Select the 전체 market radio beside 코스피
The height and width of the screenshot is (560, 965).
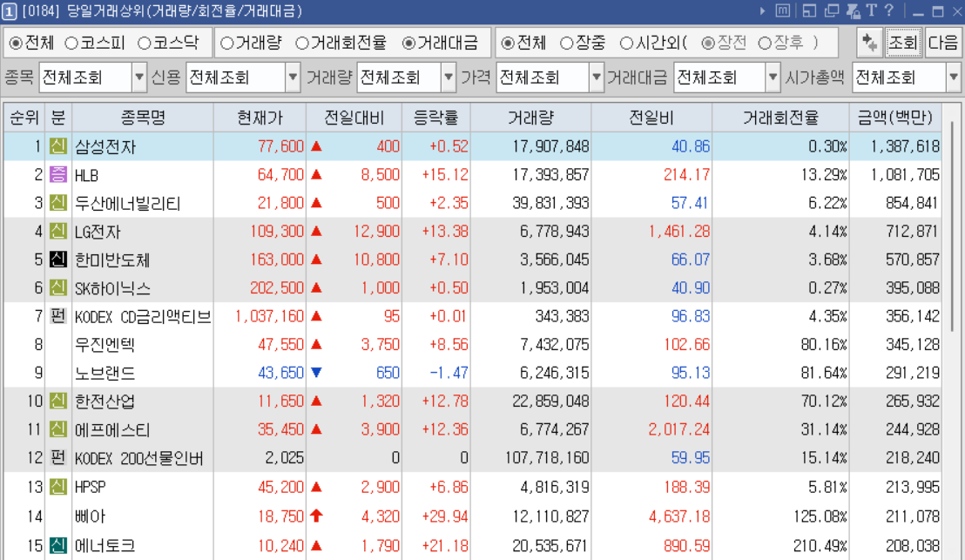click(x=16, y=43)
